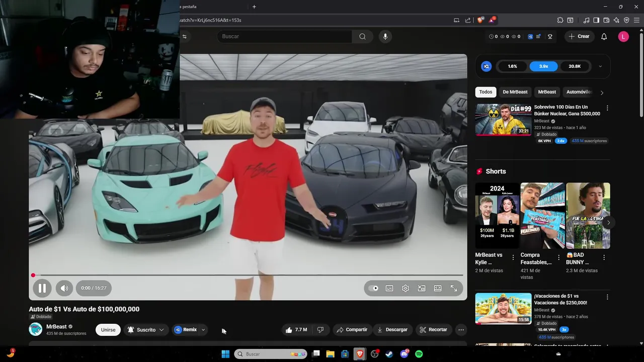644x362 pixels.
Task: Select the 20.8K stat pill
Action: (x=575, y=66)
